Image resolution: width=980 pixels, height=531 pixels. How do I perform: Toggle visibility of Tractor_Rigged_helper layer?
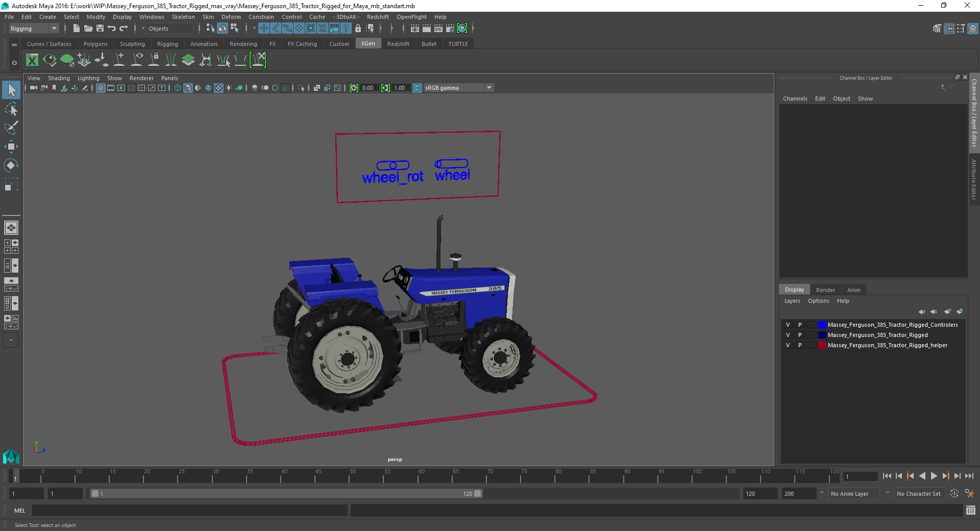788,345
